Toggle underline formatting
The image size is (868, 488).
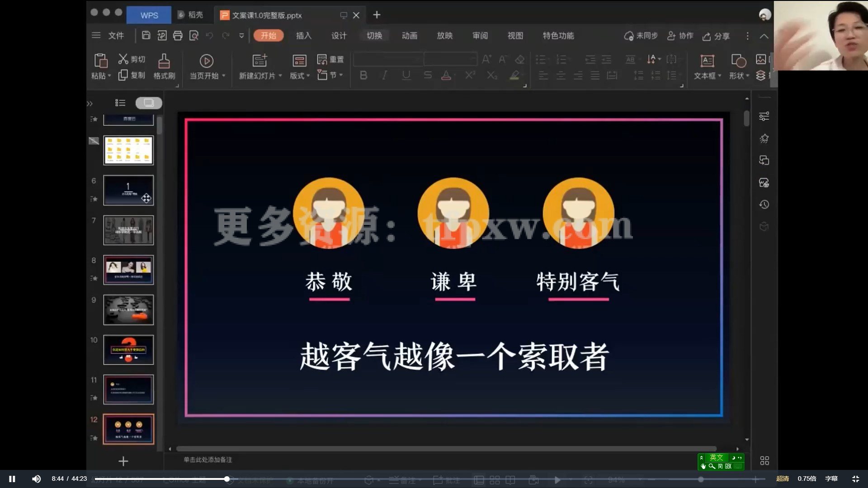[x=405, y=75]
